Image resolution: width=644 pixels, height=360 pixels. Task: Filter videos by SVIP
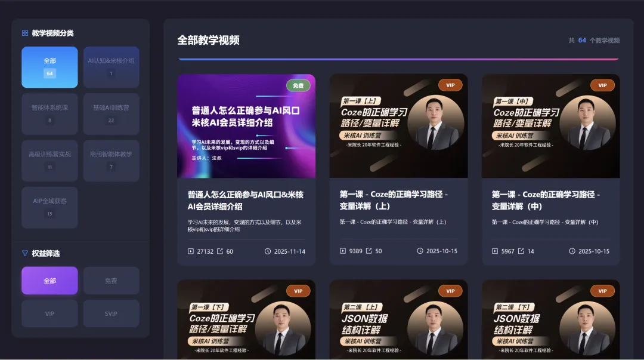pyautogui.click(x=112, y=313)
